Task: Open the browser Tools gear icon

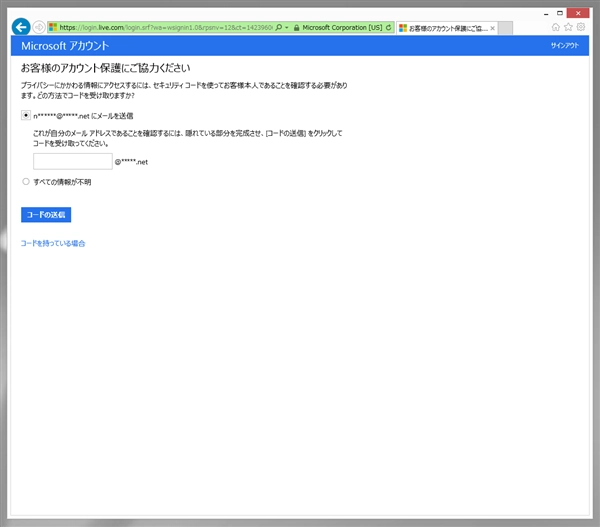Action: coord(581,27)
